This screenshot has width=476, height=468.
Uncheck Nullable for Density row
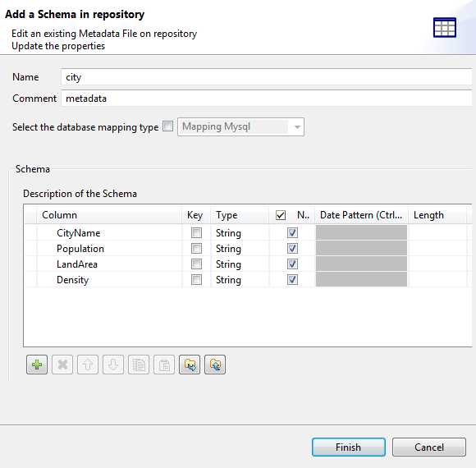292,279
